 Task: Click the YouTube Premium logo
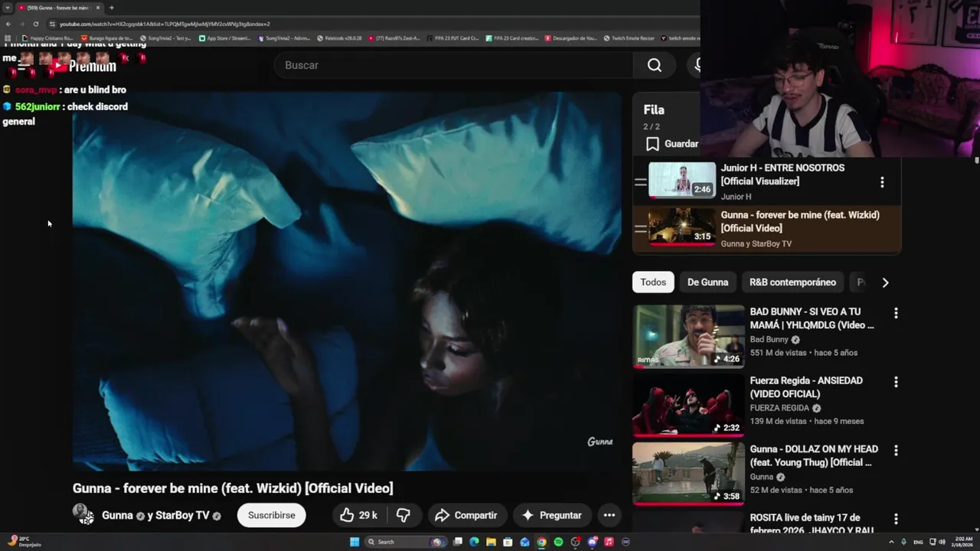click(x=84, y=67)
